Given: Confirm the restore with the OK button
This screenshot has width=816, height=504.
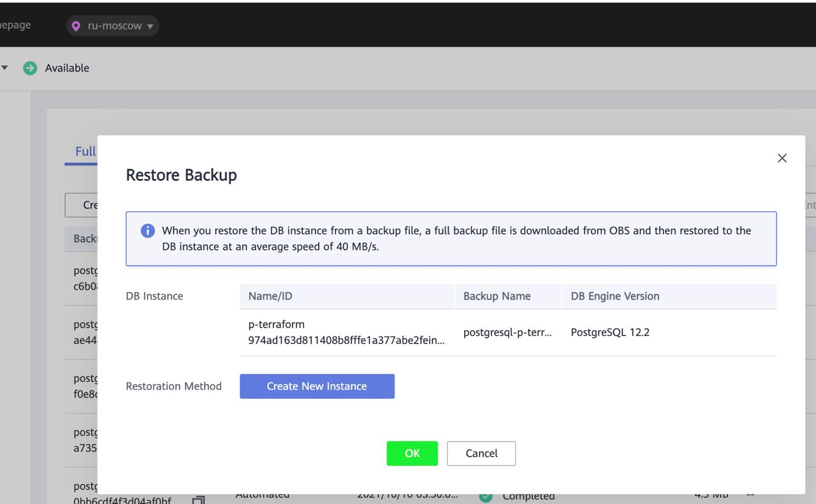Looking at the screenshot, I should 412,453.
